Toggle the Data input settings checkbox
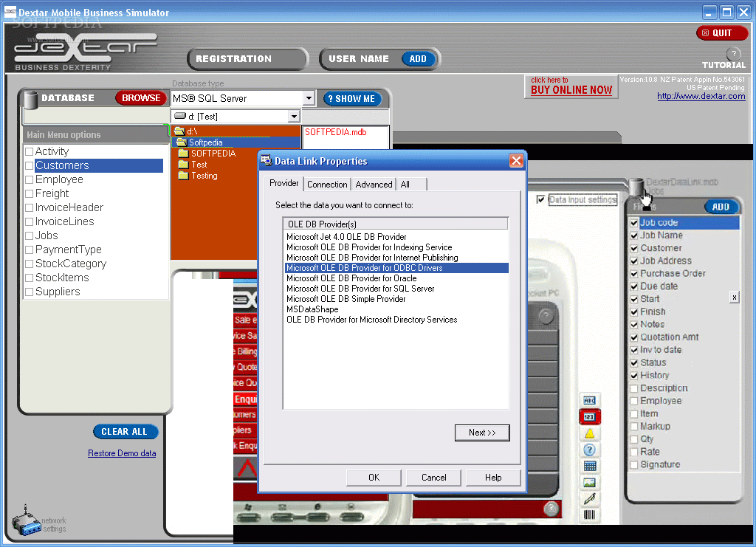 tap(540, 199)
